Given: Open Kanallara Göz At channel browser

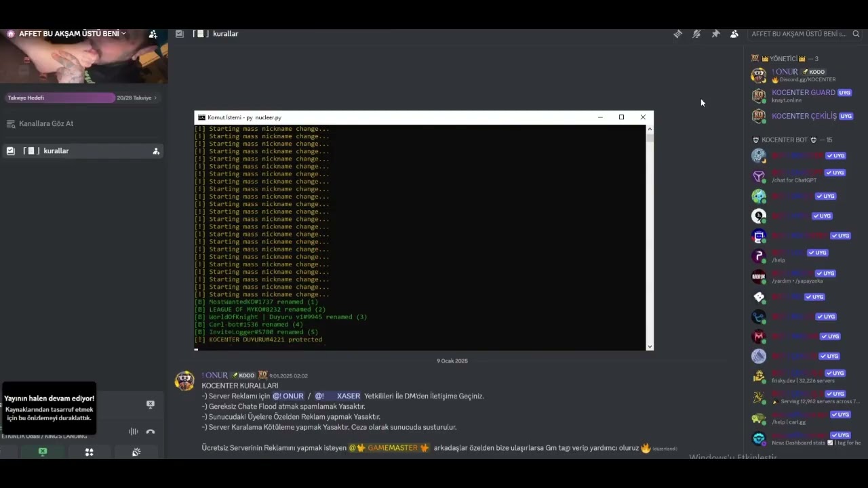Looking at the screenshot, I should (46, 124).
